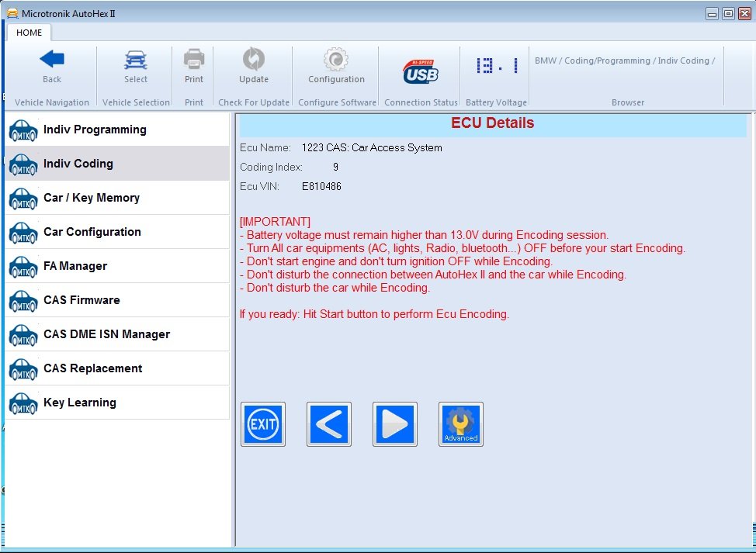Open Key Learning entry

click(x=117, y=403)
